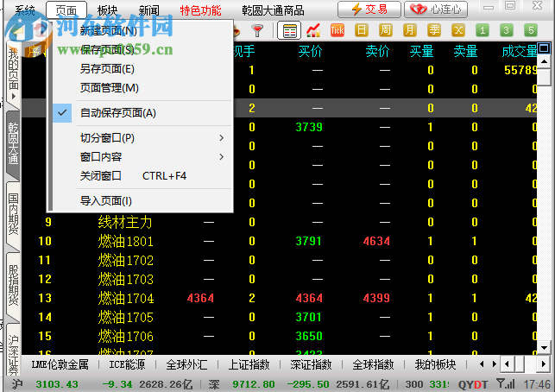Screen dimensions: 555x392
Task: Choose 另存页面(E) from menu
Action: click(x=142, y=69)
